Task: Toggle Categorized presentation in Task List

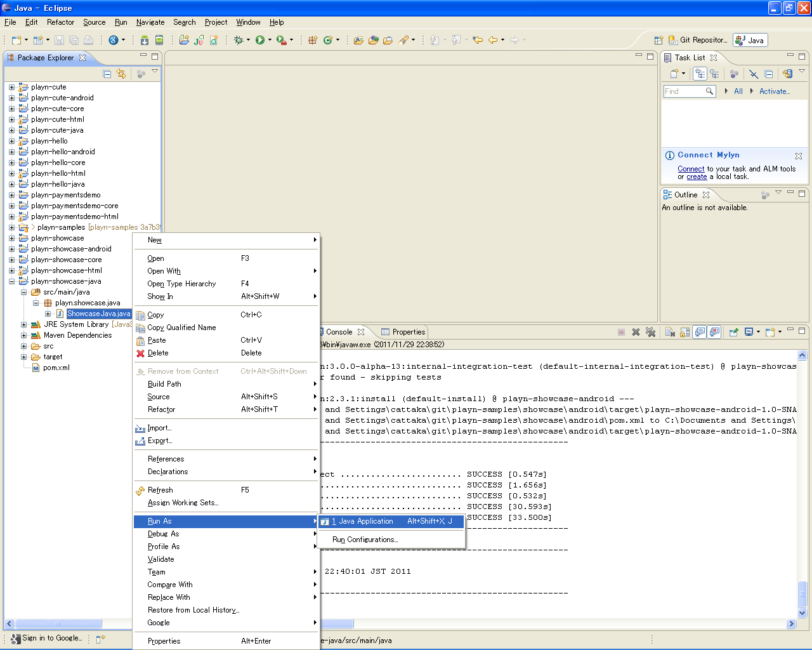Action: tap(700, 74)
